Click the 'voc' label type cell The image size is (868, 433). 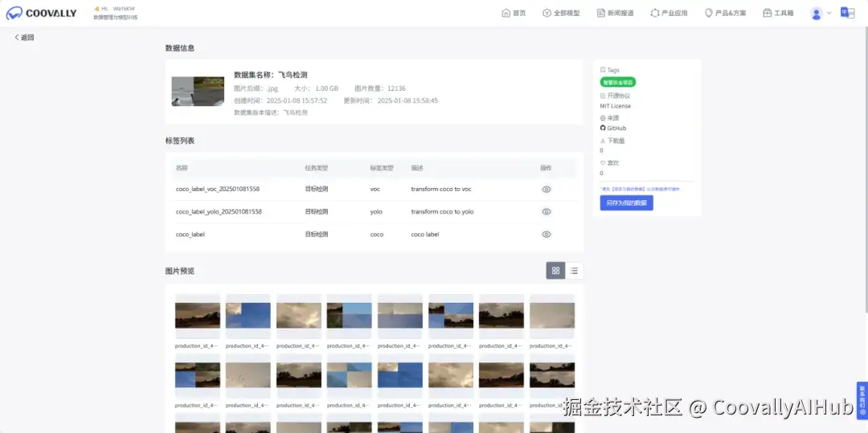(375, 189)
